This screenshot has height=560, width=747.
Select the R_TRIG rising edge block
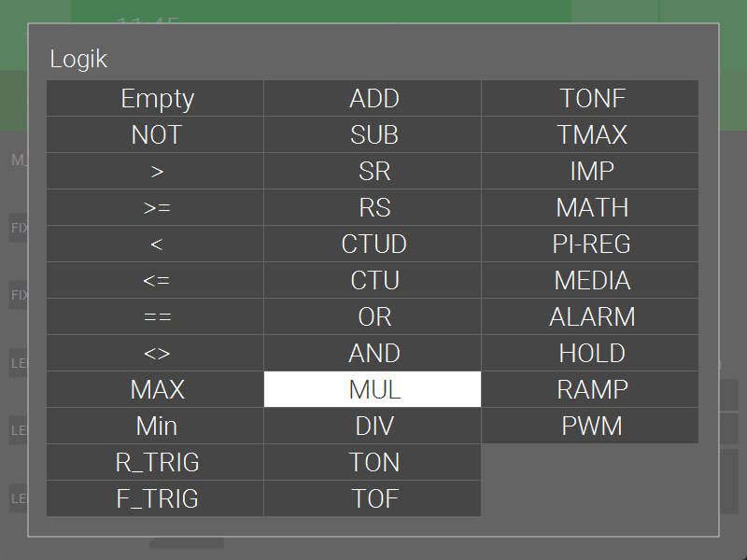click(x=156, y=462)
